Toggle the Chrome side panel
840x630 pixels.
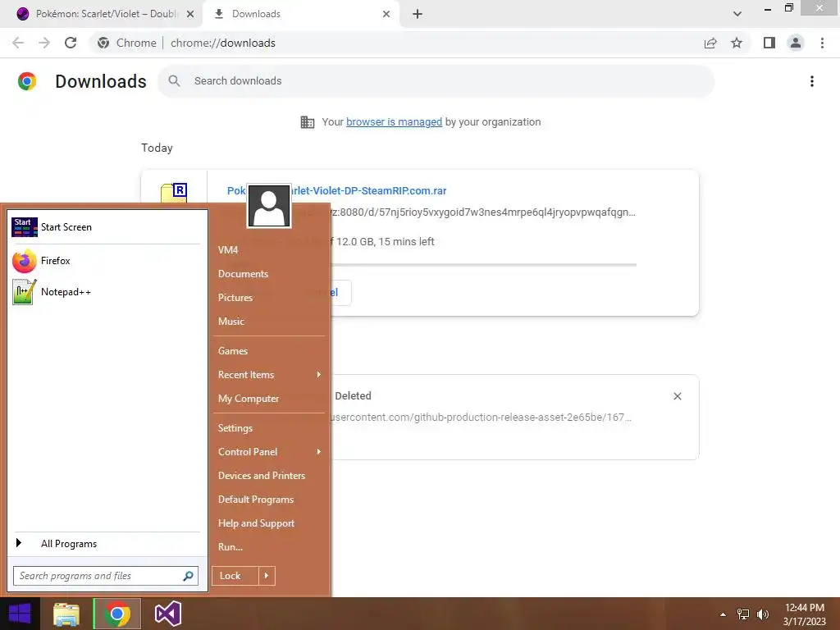pos(769,43)
